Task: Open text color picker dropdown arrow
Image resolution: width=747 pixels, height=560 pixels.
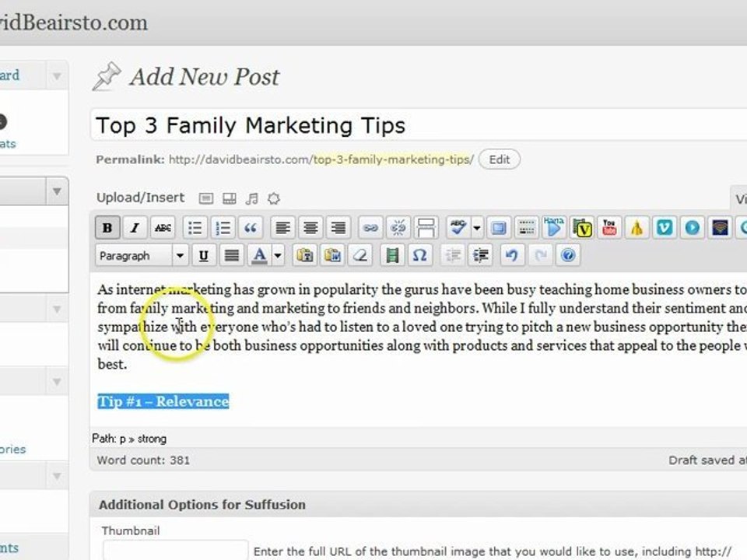Action: pos(278,256)
